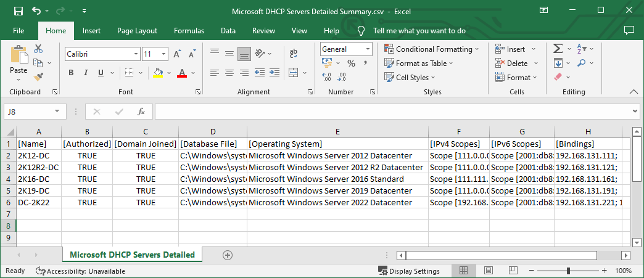The width and height of the screenshot is (644, 278).
Task: Open Display Settings in status bar
Action: click(408, 271)
